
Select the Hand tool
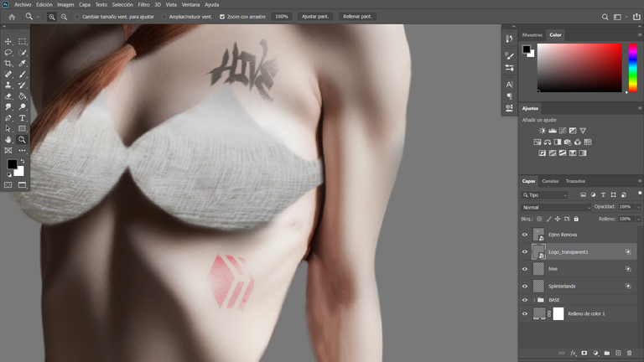(x=8, y=140)
